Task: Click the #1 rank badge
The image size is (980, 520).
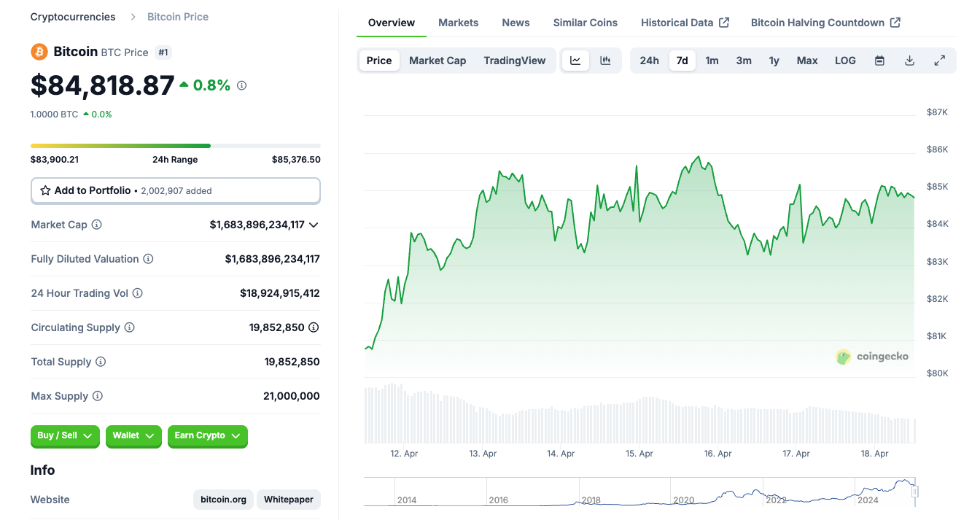Action: pyautogui.click(x=164, y=53)
